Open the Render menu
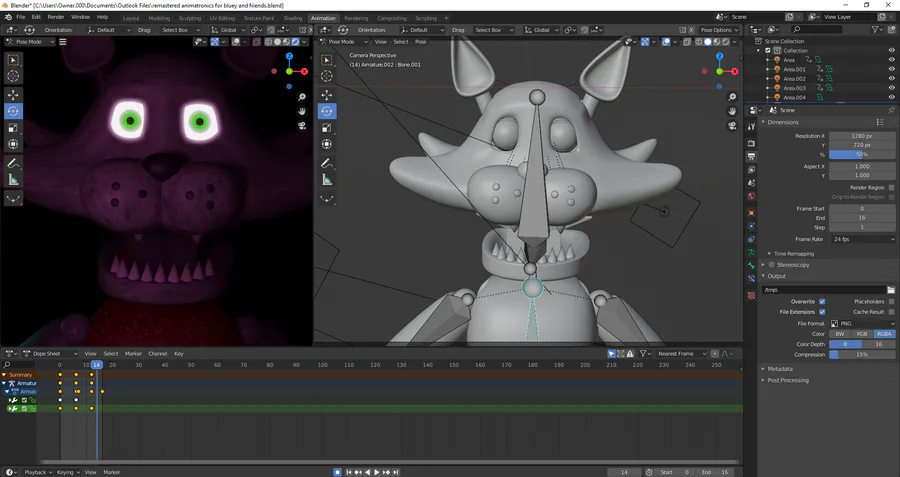Viewport: 900px width, 477px height. (56, 17)
